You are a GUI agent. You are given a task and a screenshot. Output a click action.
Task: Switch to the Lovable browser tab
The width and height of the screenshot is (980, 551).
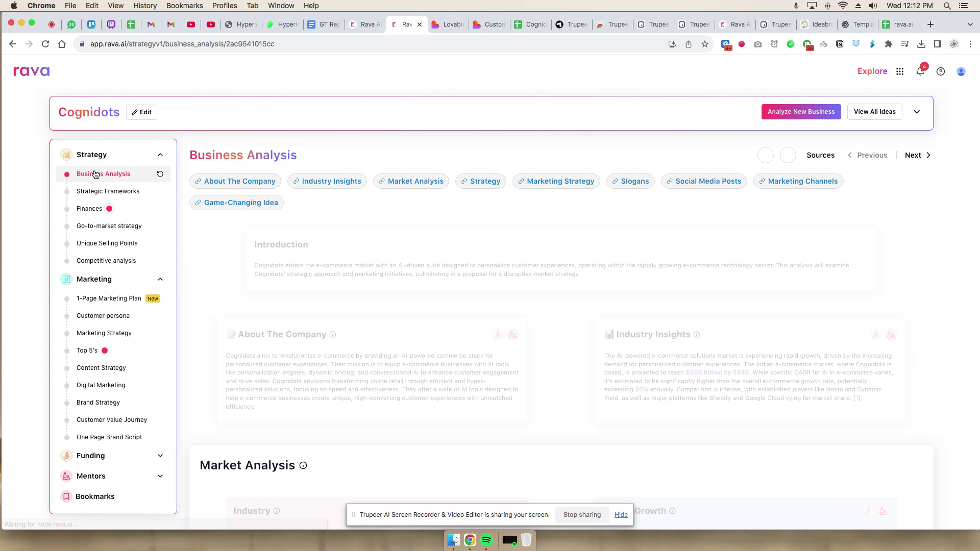448,24
